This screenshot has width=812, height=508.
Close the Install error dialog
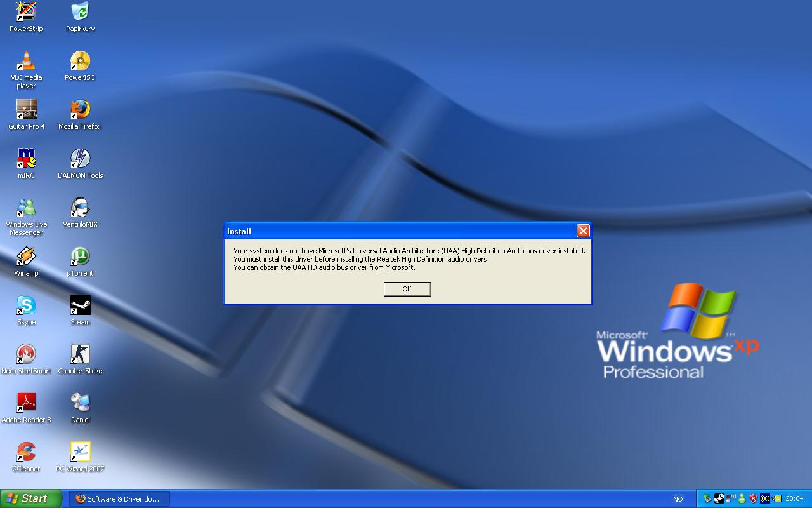(x=583, y=231)
